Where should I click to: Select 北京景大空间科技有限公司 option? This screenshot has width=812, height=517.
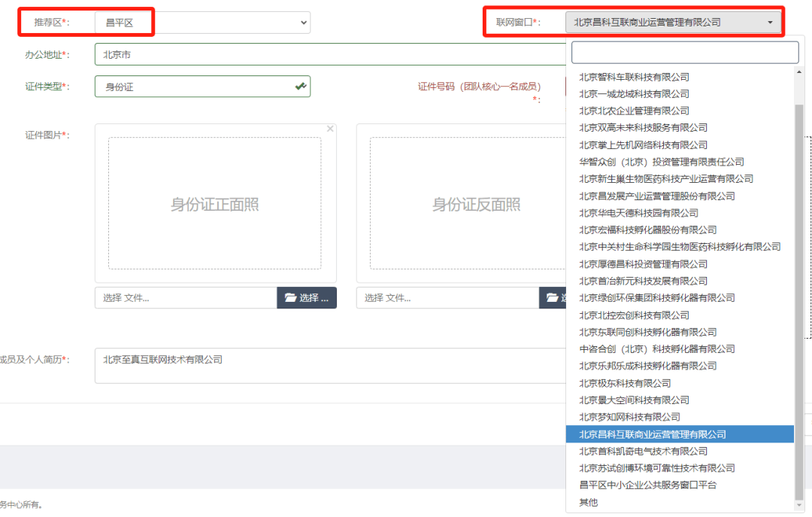coord(680,400)
